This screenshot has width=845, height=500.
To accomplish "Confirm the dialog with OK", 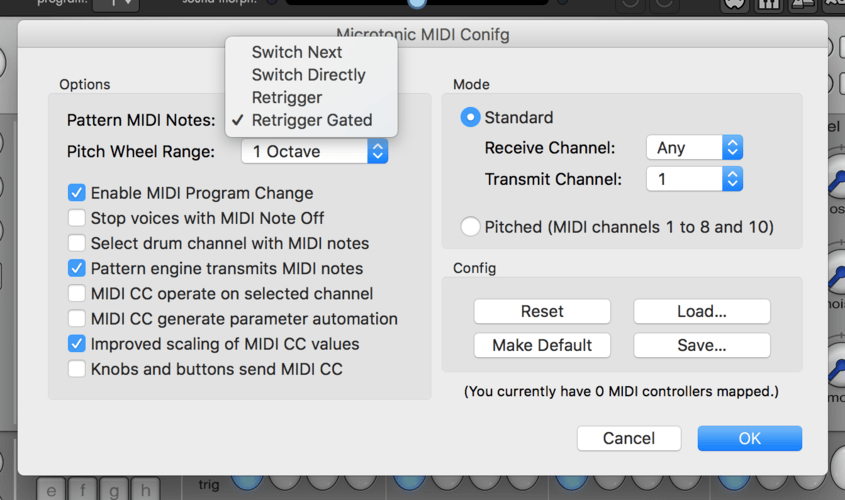I will pos(750,438).
